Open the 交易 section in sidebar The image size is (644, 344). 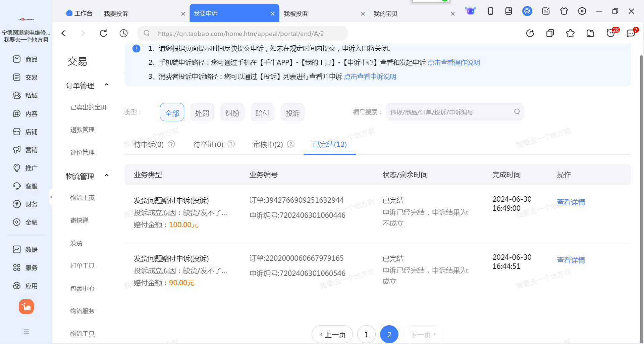click(25, 78)
